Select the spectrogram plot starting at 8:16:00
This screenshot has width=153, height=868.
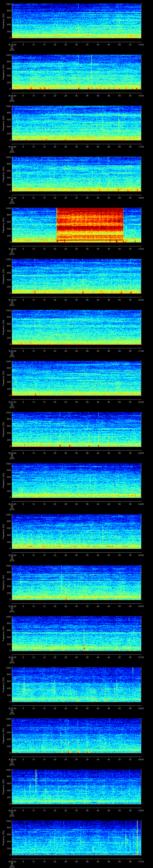tap(76, 123)
